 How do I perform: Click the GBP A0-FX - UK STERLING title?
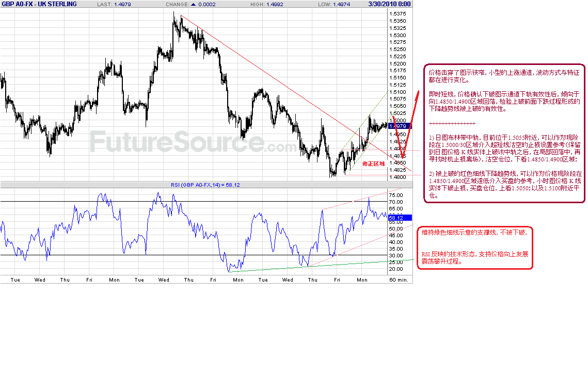click(39, 4)
